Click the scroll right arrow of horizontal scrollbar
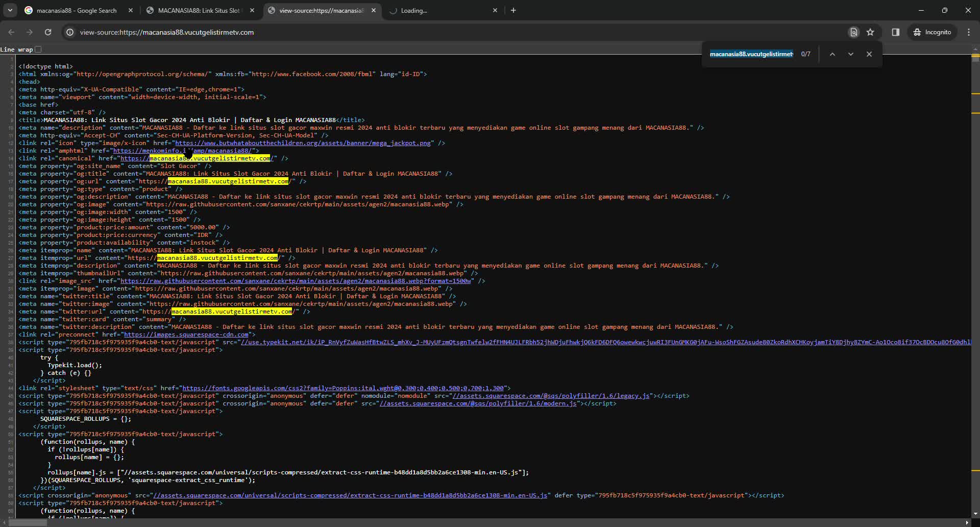Viewport: 980px width, 527px height. (967, 522)
